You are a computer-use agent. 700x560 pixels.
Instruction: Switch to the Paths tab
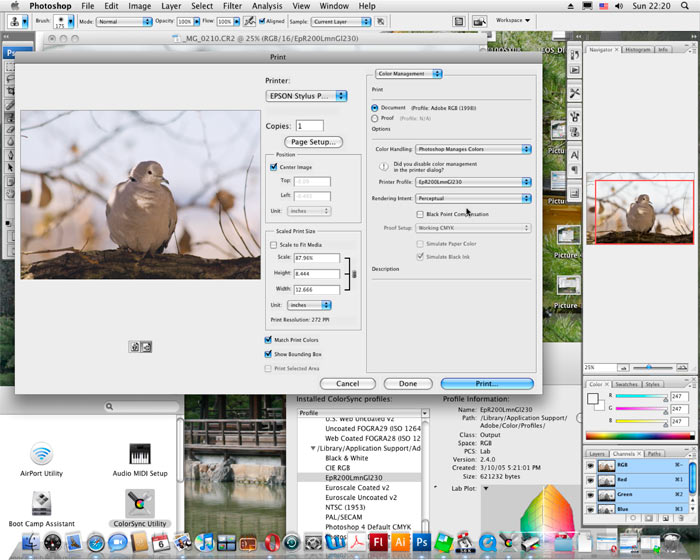point(654,454)
